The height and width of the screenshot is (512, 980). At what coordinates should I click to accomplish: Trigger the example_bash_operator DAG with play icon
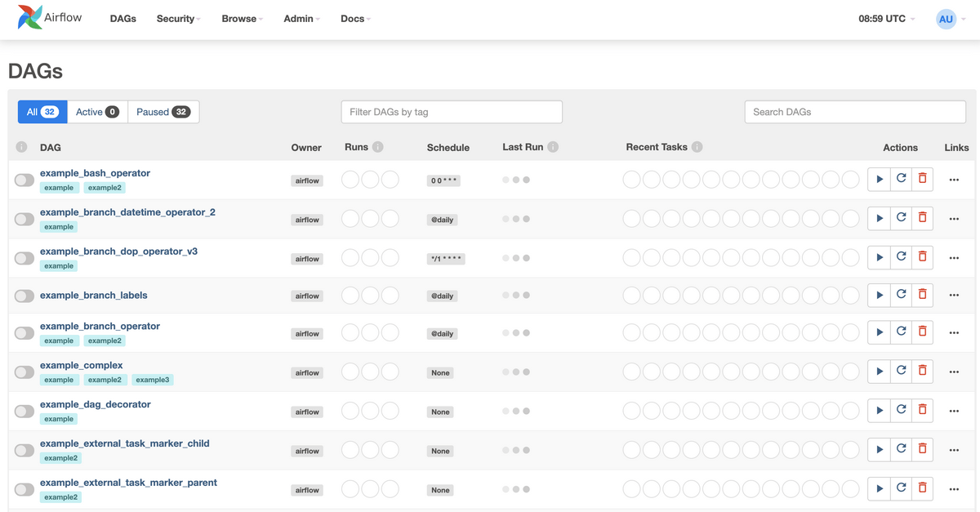tap(879, 179)
